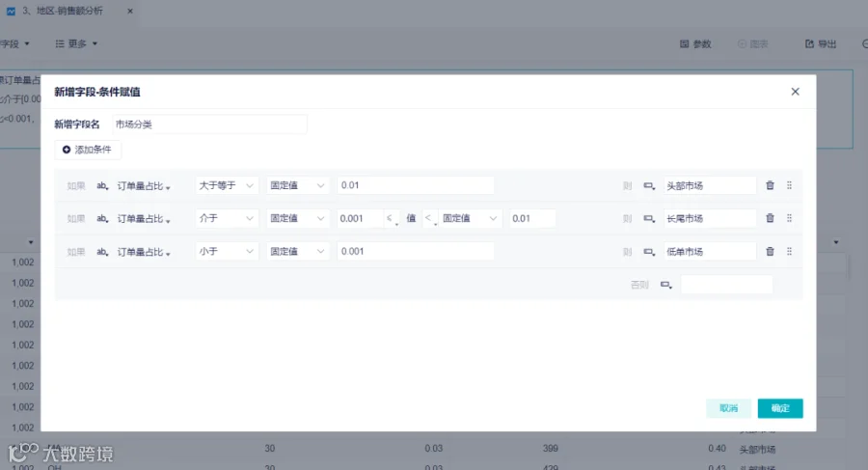Click 参数 in the background toolbar
Screen dimensions: 868x470
(x=695, y=43)
